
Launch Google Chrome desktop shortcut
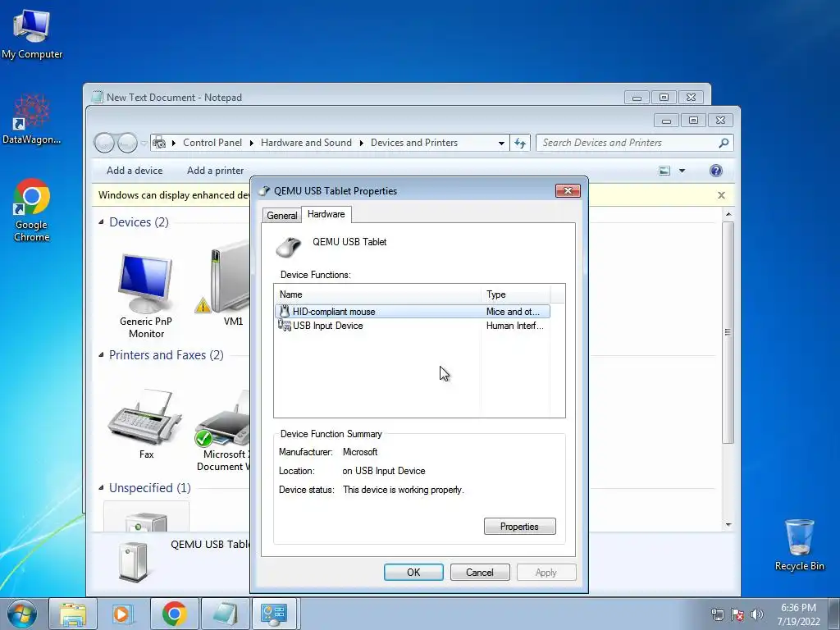click(x=32, y=210)
